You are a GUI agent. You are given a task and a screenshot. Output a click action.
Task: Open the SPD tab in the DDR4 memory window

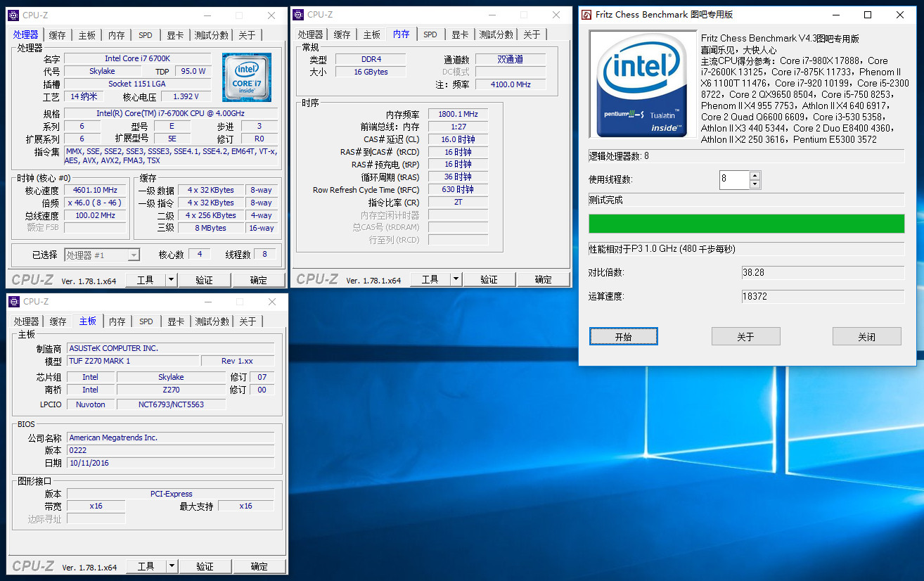click(x=430, y=34)
